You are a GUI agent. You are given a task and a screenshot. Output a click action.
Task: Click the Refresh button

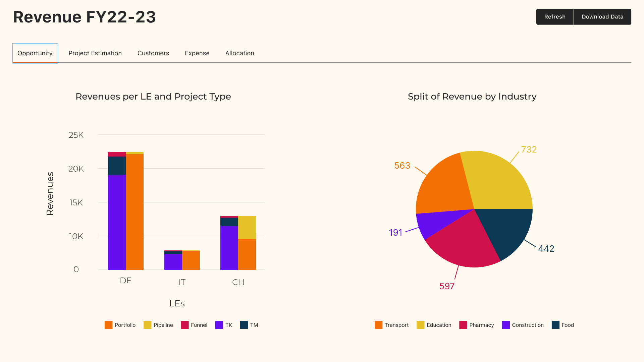click(554, 16)
